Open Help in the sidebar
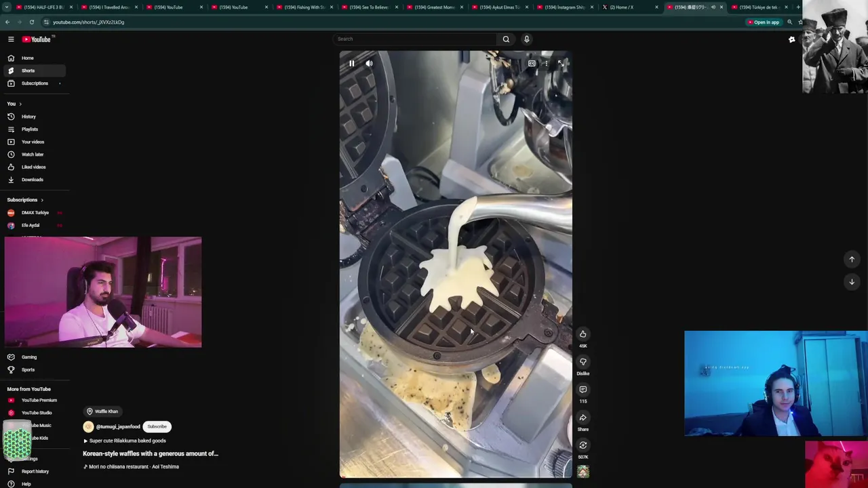Image resolution: width=868 pixels, height=488 pixels. pos(33,484)
